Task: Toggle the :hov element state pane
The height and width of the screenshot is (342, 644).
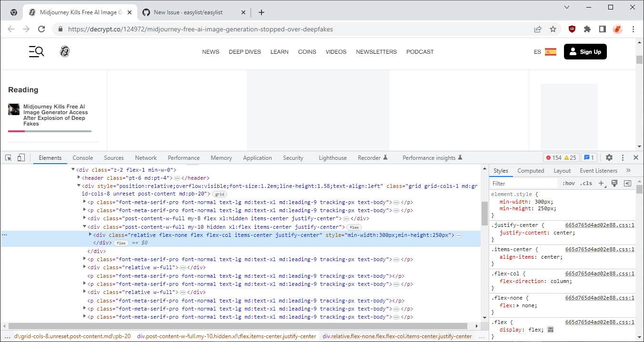Action: [x=568, y=183]
